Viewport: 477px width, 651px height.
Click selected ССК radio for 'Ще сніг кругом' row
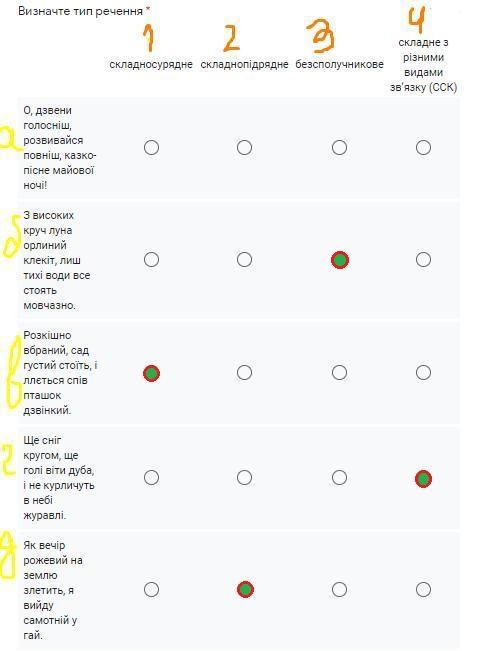(x=423, y=479)
